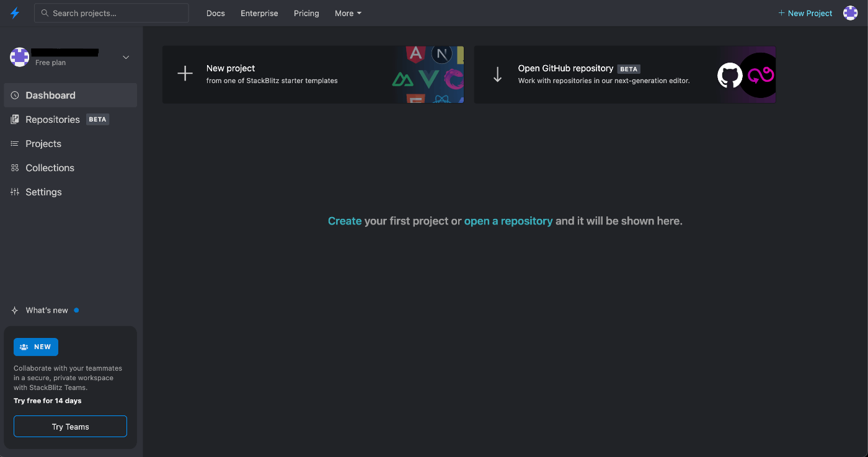Click the Try Teams button
The width and height of the screenshot is (868, 457).
70,427
